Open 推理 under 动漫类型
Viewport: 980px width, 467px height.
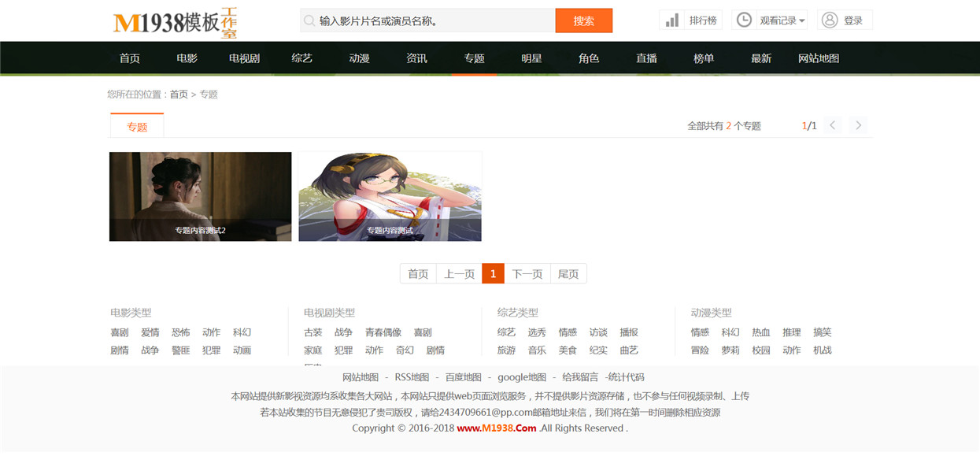792,332
